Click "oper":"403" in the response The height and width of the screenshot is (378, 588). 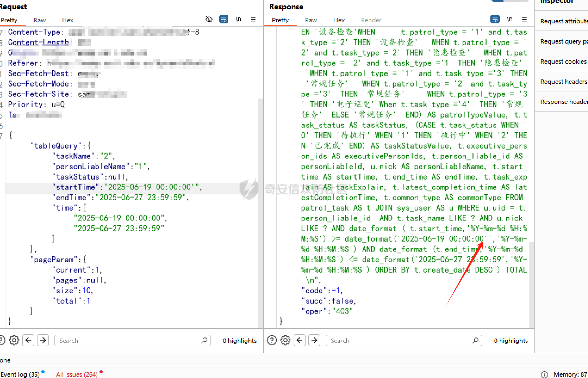(x=327, y=311)
